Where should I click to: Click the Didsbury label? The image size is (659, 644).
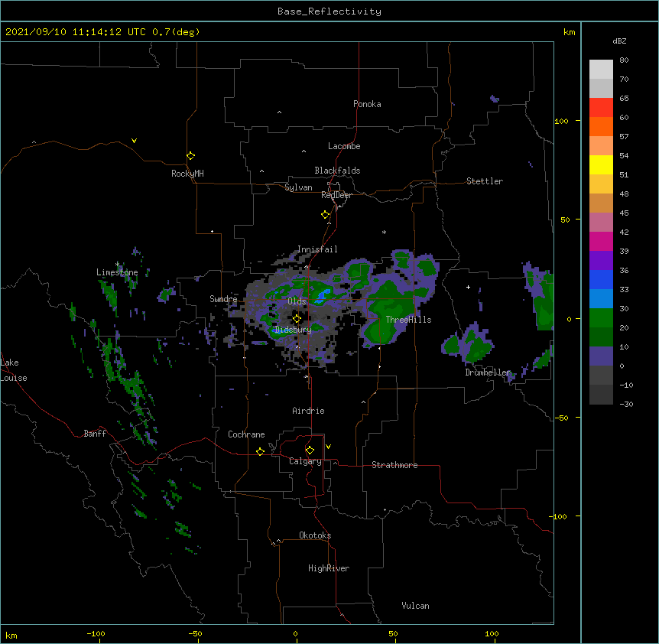[x=293, y=330]
